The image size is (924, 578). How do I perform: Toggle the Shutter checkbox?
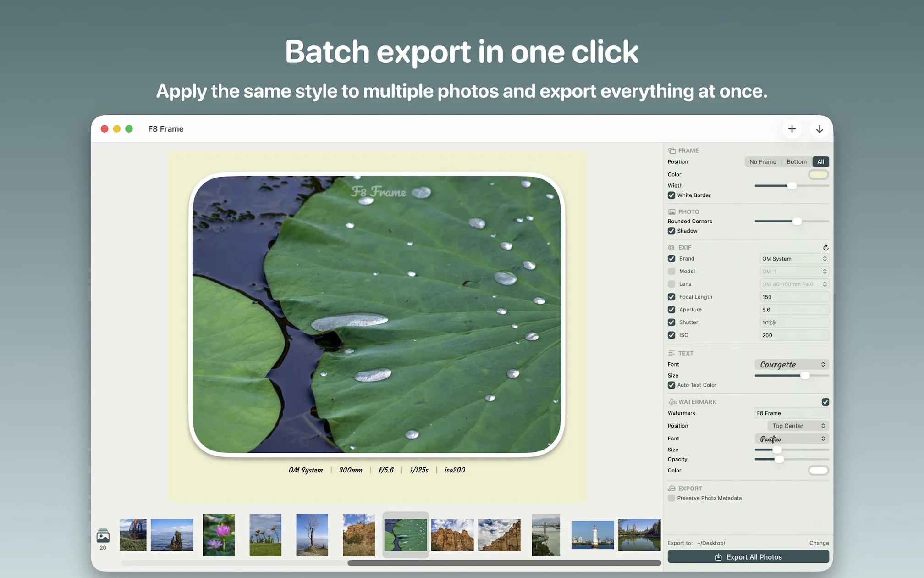pos(671,322)
